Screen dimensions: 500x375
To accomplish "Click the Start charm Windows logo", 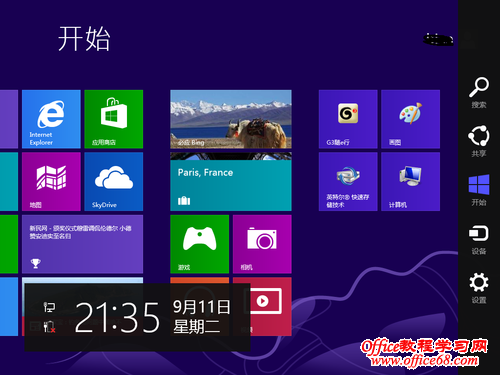I will click(479, 190).
